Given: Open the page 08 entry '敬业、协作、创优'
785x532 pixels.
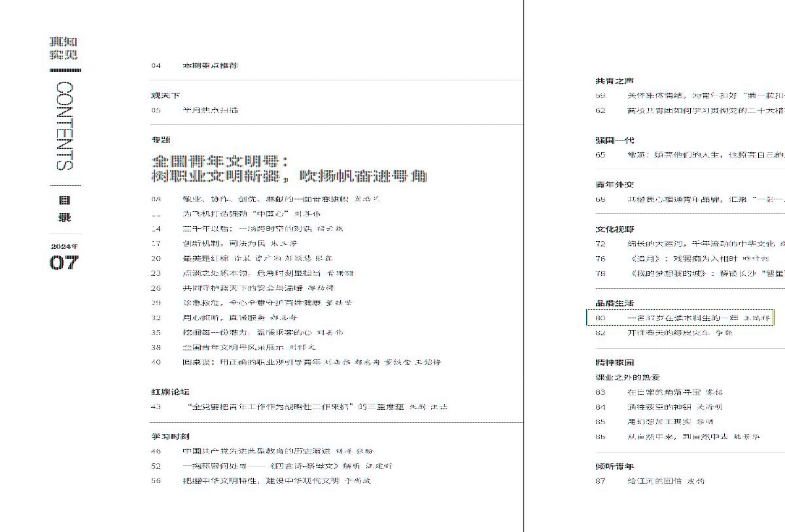Looking at the screenshot, I should pos(265,199).
